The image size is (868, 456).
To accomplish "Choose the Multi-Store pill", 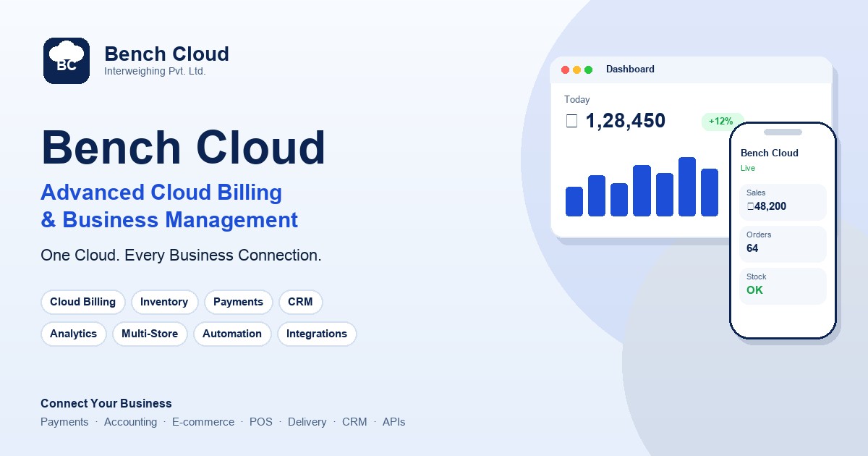I will coord(150,334).
